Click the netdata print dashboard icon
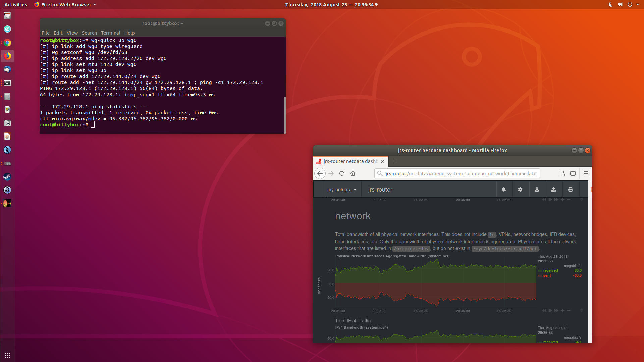 (x=571, y=190)
